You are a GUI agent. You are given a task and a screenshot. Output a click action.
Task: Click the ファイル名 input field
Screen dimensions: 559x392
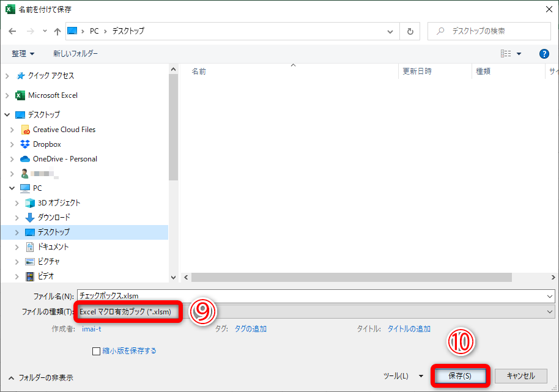(x=311, y=296)
